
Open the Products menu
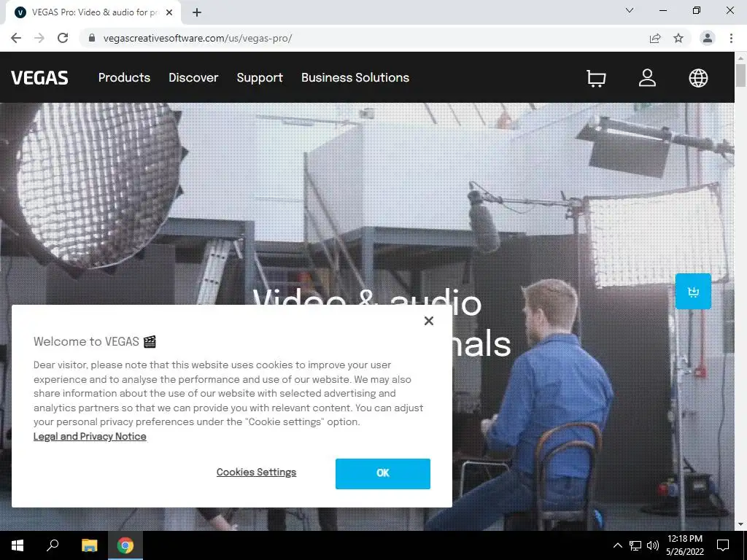coord(124,77)
